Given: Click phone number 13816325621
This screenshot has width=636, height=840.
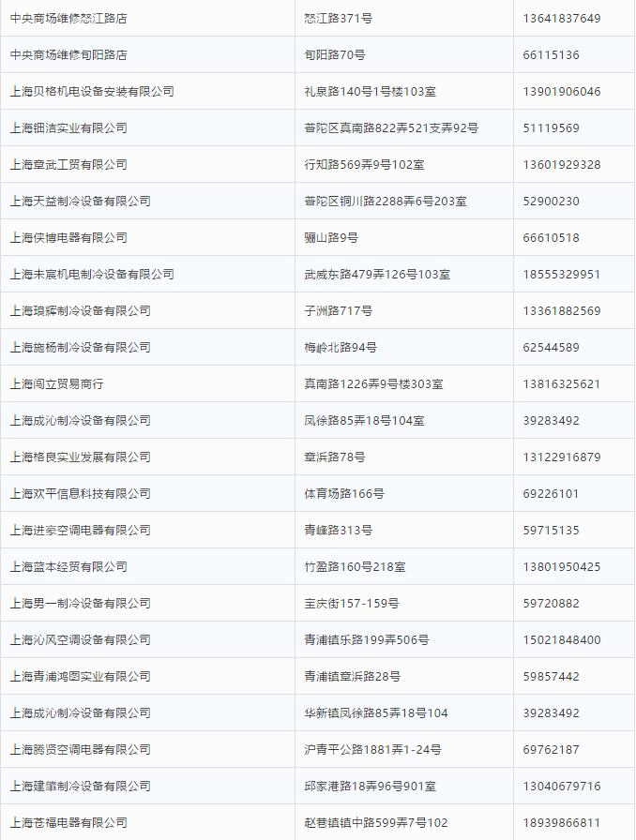Looking at the screenshot, I should tap(562, 383).
